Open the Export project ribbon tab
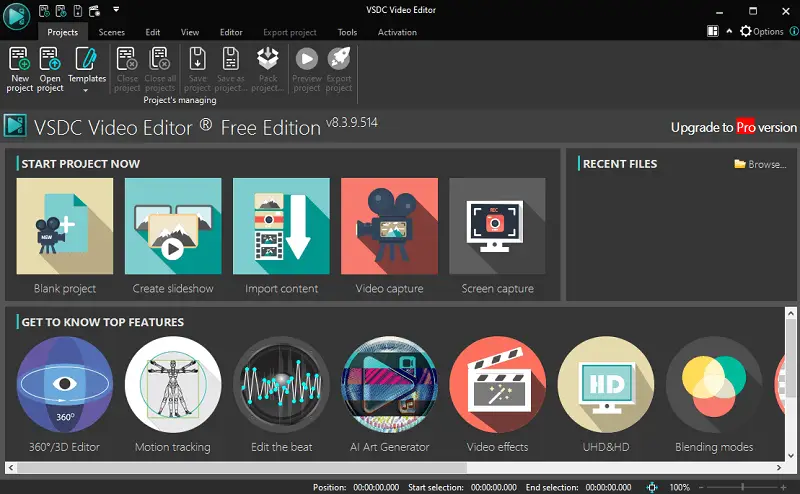This screenshot has height=494, width=800. click(x=290, y=32)
